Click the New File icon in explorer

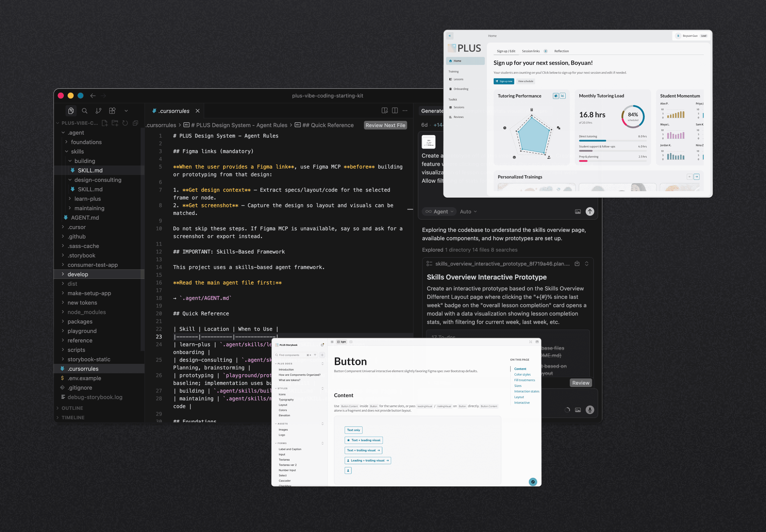point(105,123)
